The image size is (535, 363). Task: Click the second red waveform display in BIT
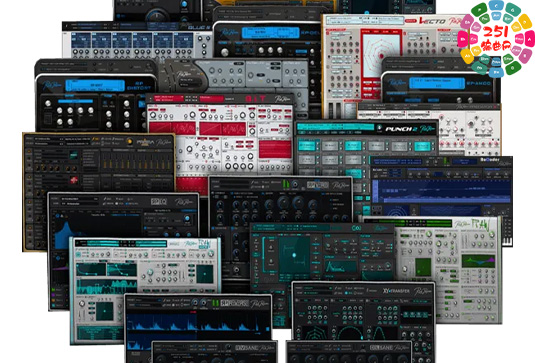coord(223,129)
